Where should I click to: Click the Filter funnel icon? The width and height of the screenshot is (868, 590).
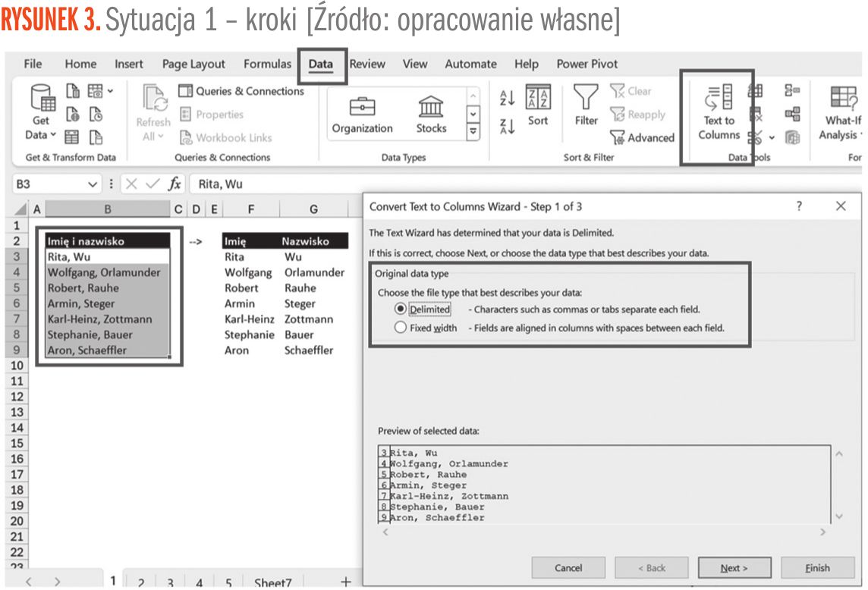click(x=586, y=99)
